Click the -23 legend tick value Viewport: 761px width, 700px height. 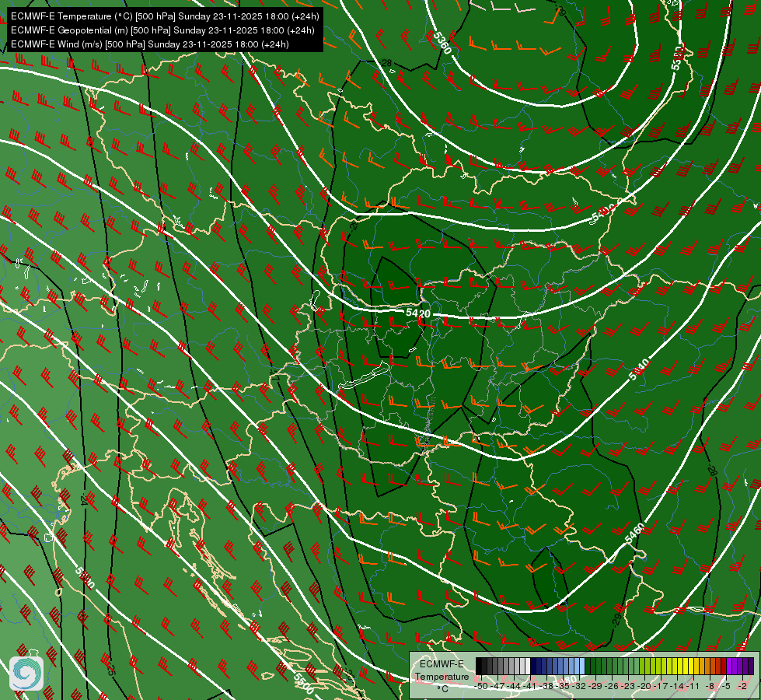tap(628, 686)
